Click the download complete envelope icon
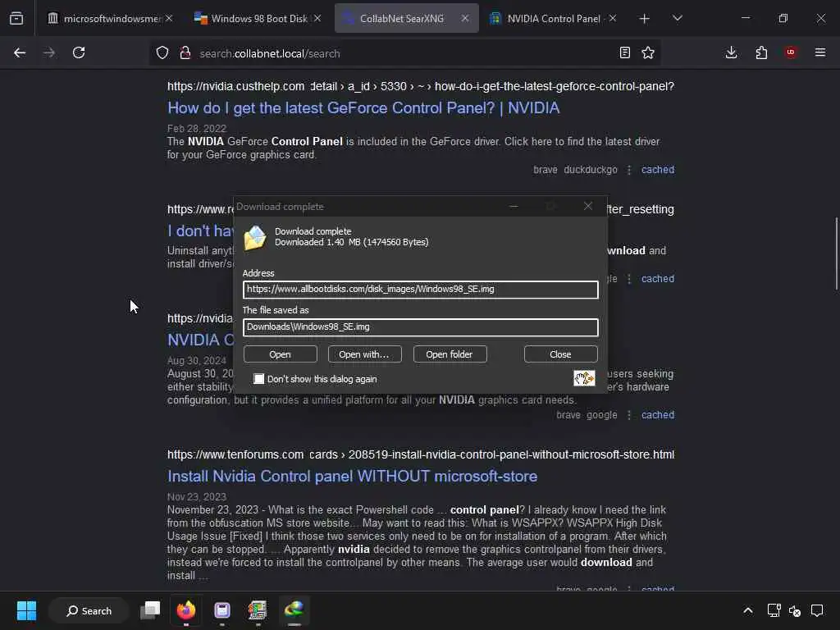The height and width of the screenshot is (630, 840). [x=255, y=238]
